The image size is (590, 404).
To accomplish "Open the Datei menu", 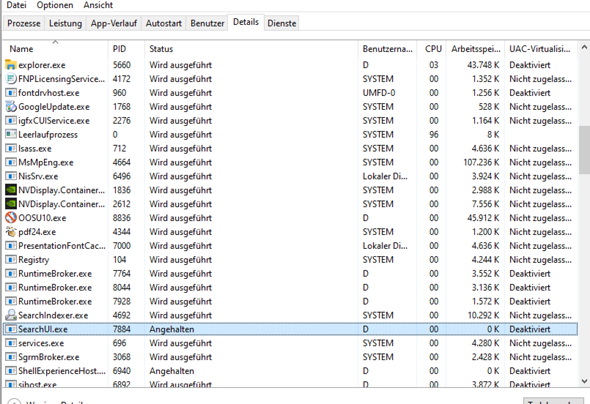I will [16, 5].
